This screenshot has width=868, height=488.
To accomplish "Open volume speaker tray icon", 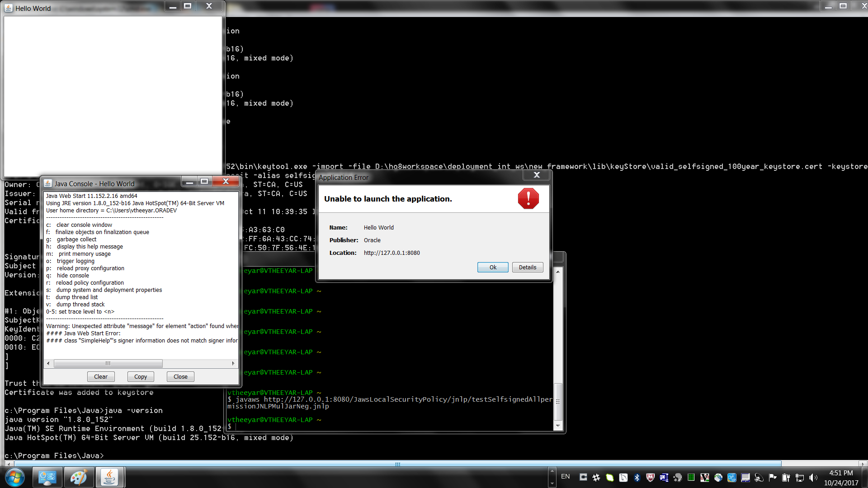I will (x=813, y=478).
